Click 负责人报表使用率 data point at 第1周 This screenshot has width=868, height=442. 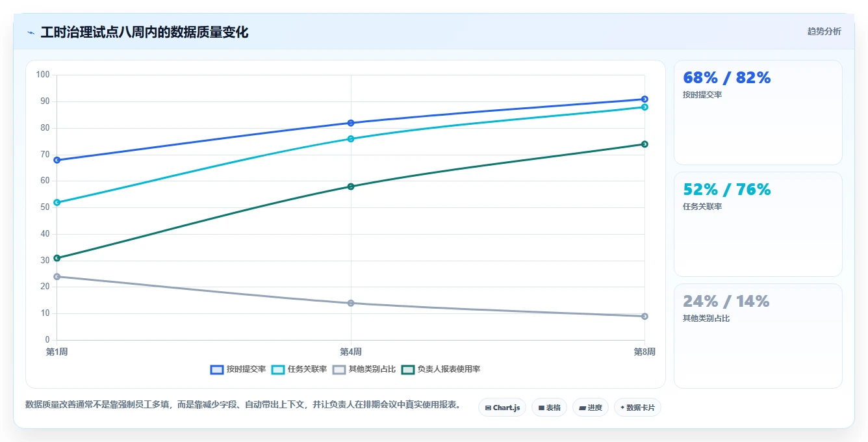57,258
